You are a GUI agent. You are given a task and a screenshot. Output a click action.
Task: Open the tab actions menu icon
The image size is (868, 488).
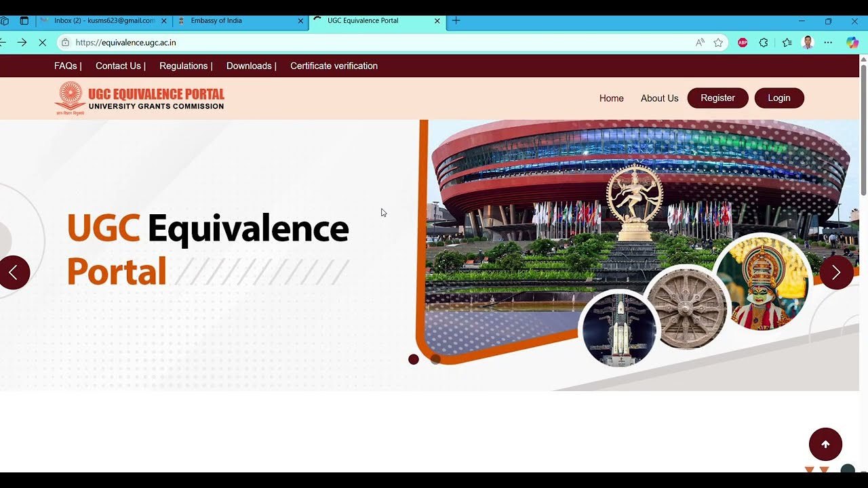[x=24, y=21]
